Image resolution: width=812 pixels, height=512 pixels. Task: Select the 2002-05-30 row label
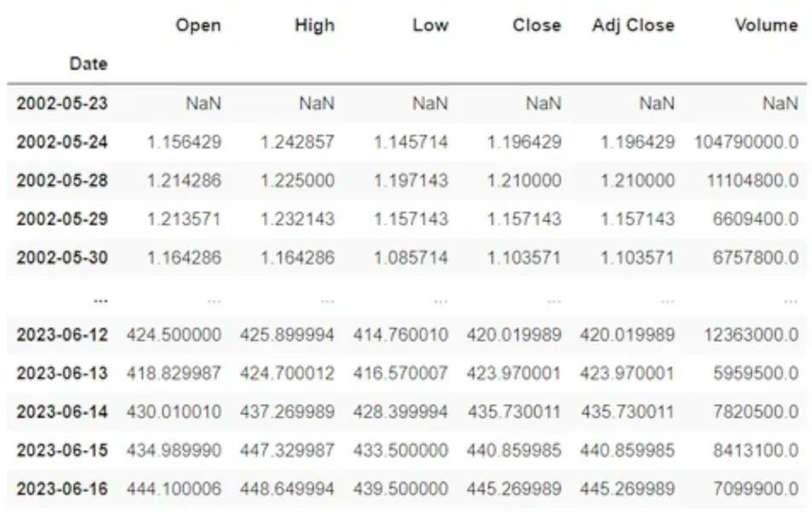click(62, 258)
